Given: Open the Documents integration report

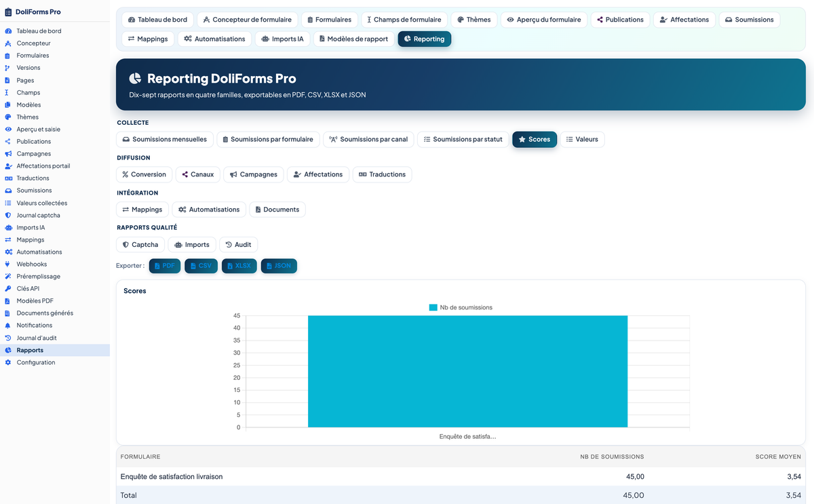Looking at the screenshot, I should pyautogui.click(x=277, y=210).
